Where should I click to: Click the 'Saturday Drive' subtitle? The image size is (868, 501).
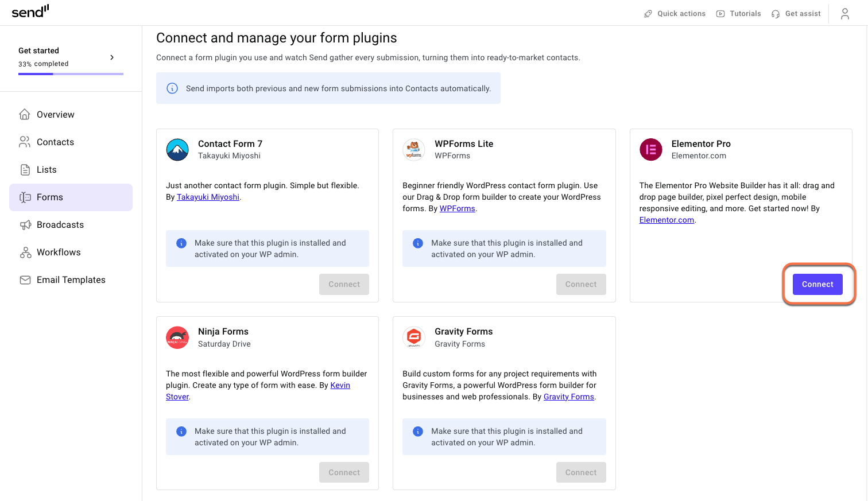(x=224, y=344)
